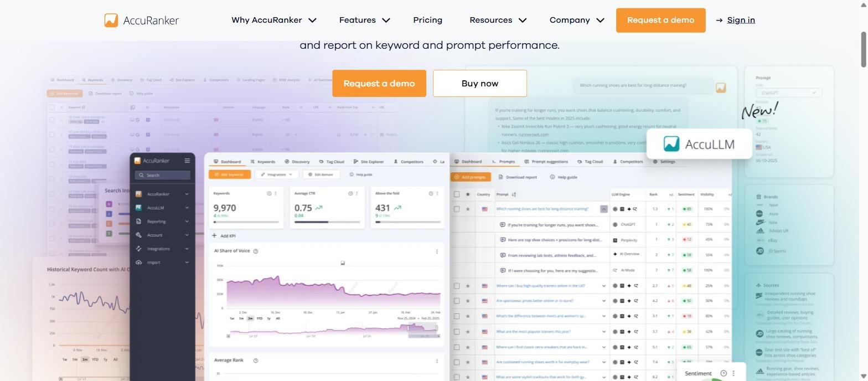
Task: Open the Sentiment widget kebab menu
Action: point(733,373)
